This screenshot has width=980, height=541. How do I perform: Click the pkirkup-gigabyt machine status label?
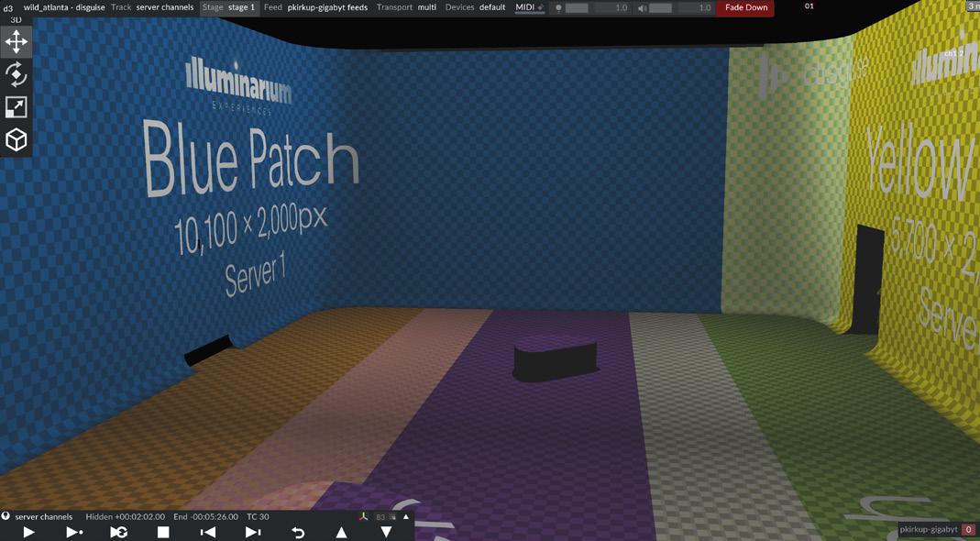[928, 529]
